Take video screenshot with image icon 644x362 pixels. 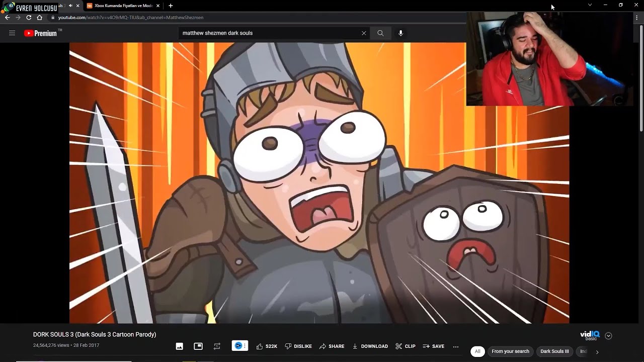click(179, 346)
